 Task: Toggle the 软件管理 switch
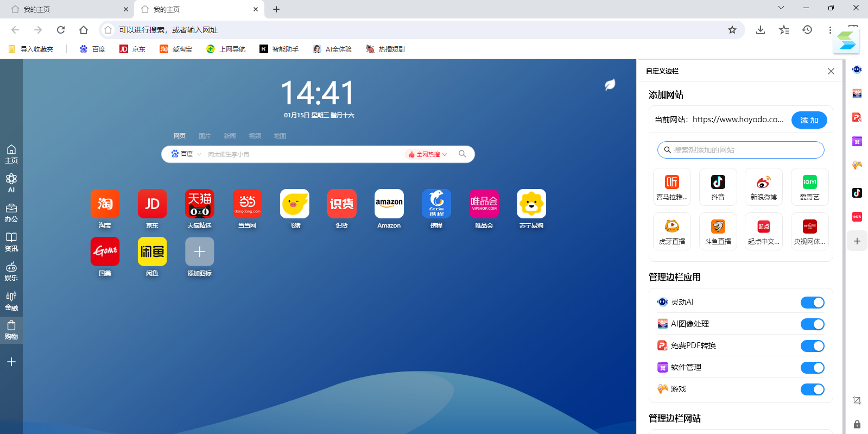[x=813, y=368]
